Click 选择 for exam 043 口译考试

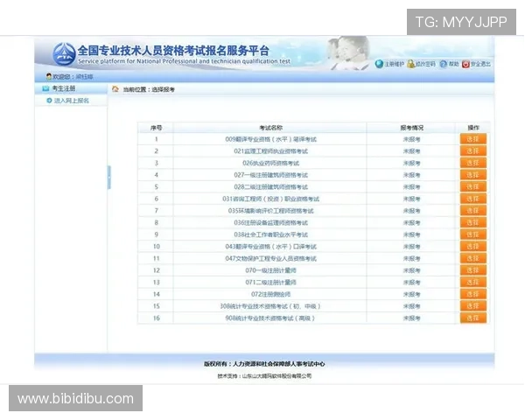(473, 246)
